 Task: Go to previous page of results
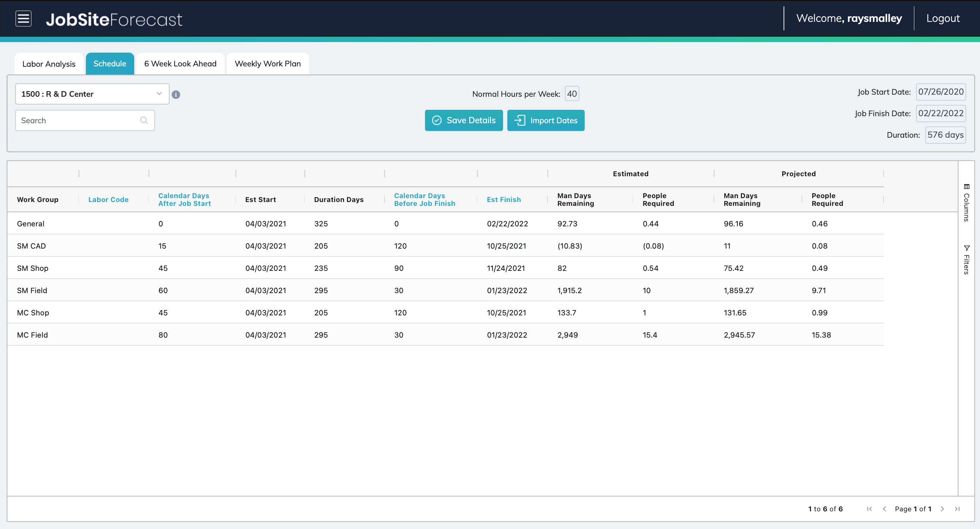click(884, 509)
